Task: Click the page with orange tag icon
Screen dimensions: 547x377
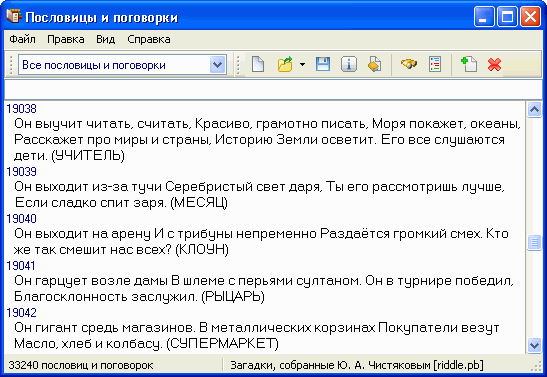Action: 375,65
